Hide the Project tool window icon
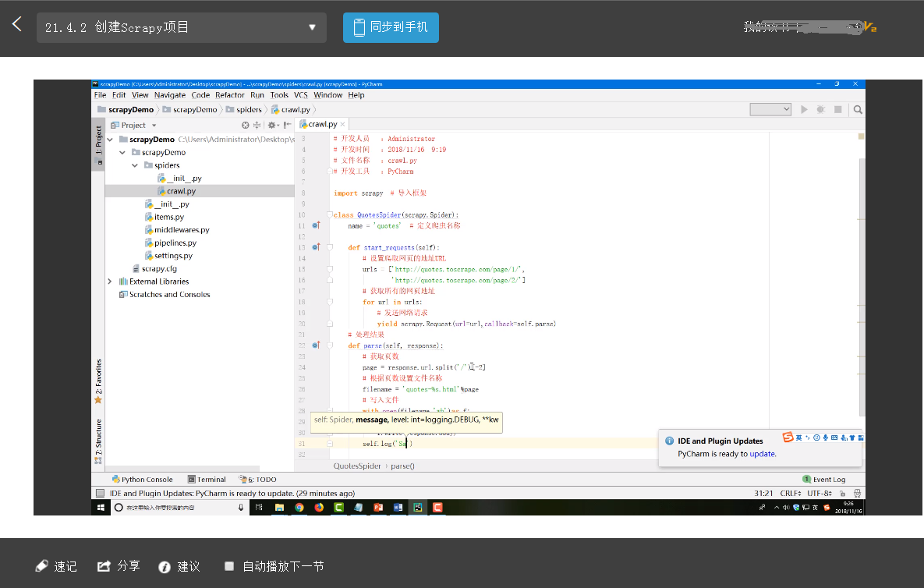 point(287,125)
